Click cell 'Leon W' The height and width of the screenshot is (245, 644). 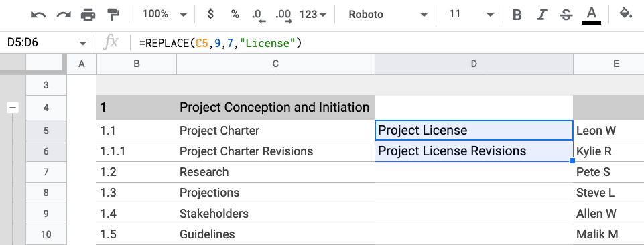pyautogui.click(x=608, y=131)
